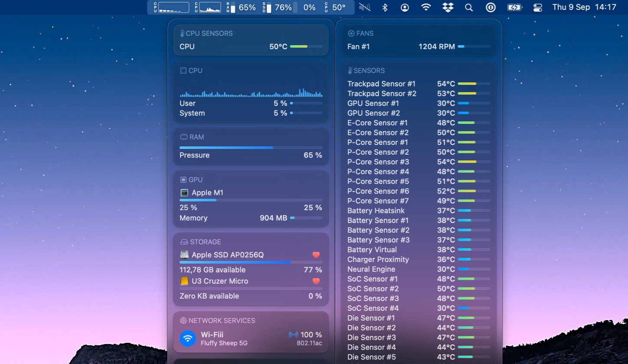
Task: Open the RAM 65% menu bar indicator
Action: click(x=241, y=7)
